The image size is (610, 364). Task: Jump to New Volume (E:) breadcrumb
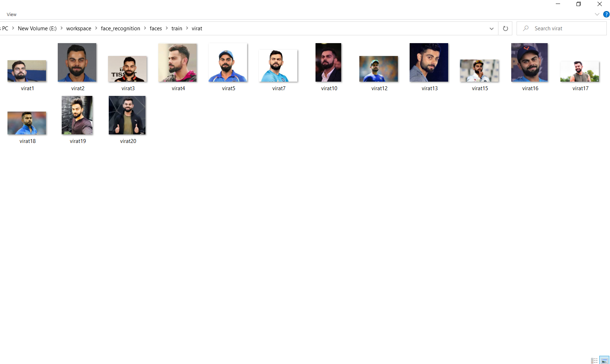[37, 29]
